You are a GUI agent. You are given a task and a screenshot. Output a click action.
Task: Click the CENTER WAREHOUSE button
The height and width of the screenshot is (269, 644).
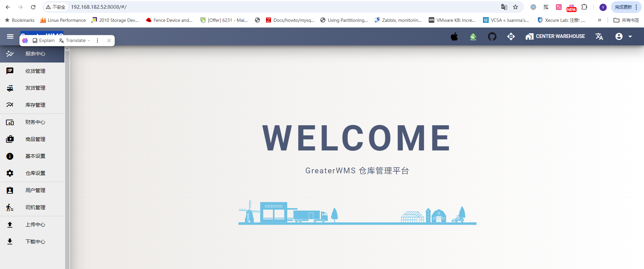[555, 36]
